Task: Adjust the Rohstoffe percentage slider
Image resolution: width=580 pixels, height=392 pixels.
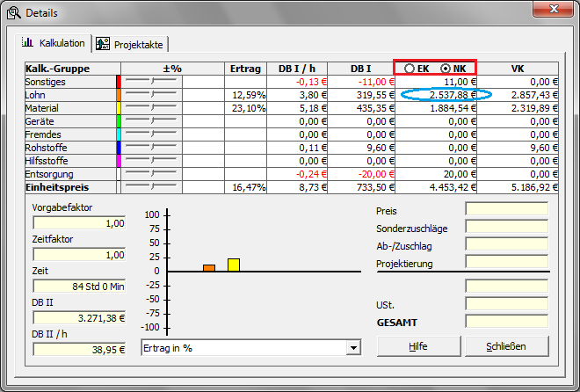Action: [151, 148]
